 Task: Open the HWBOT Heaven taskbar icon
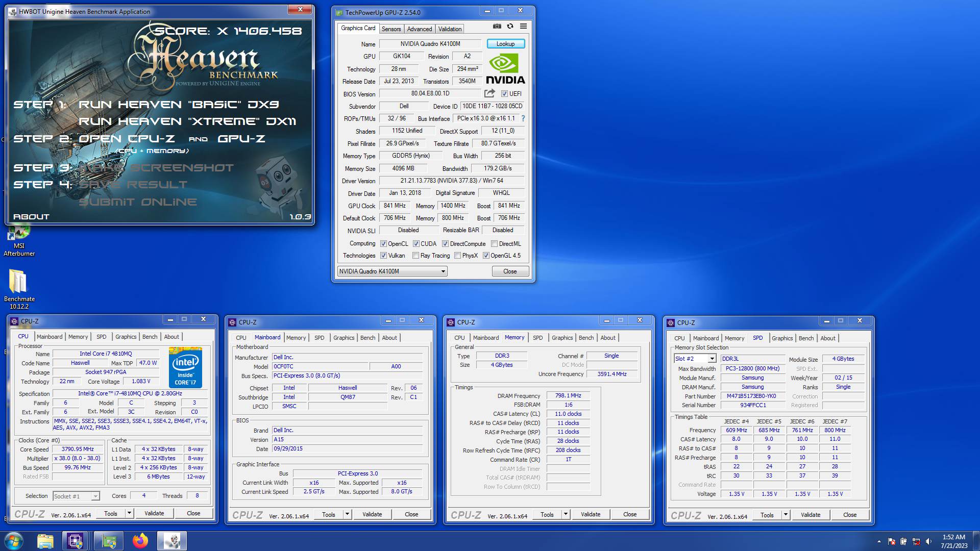click(x=172, y=541)
